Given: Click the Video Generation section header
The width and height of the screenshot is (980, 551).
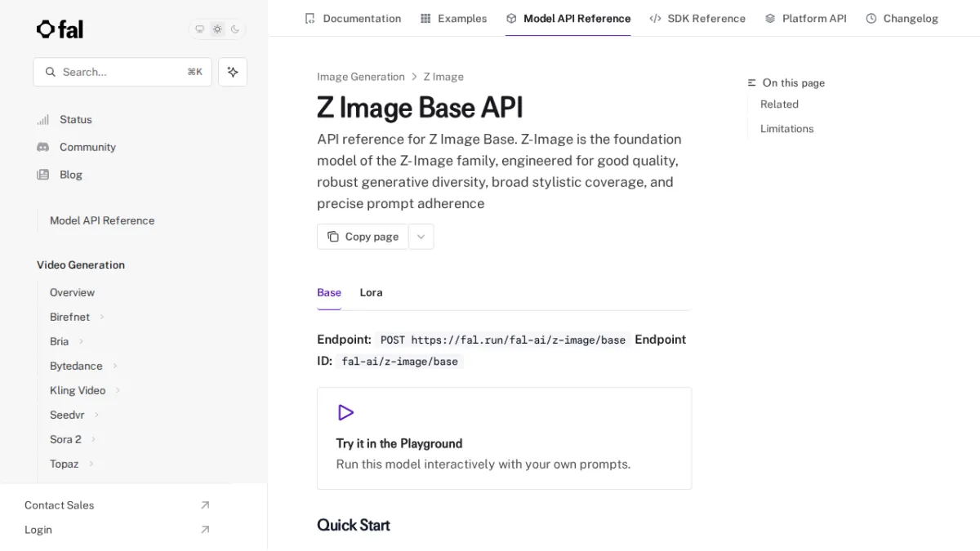Looking at the screenshot, I should 81,264.
